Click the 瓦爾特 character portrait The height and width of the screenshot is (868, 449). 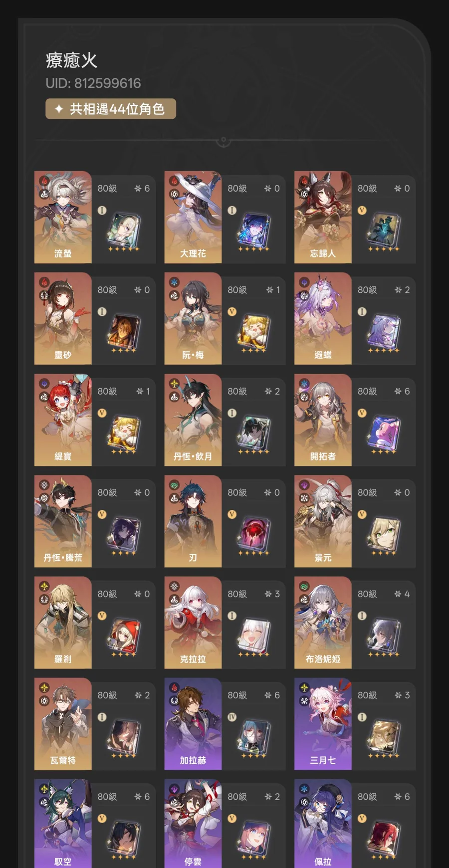click(63, 724)
